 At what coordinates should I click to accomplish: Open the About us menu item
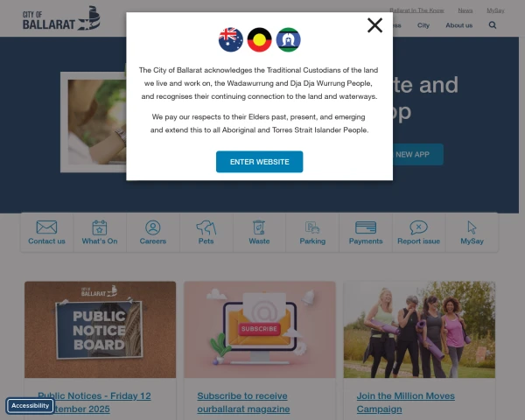[459, 25]
